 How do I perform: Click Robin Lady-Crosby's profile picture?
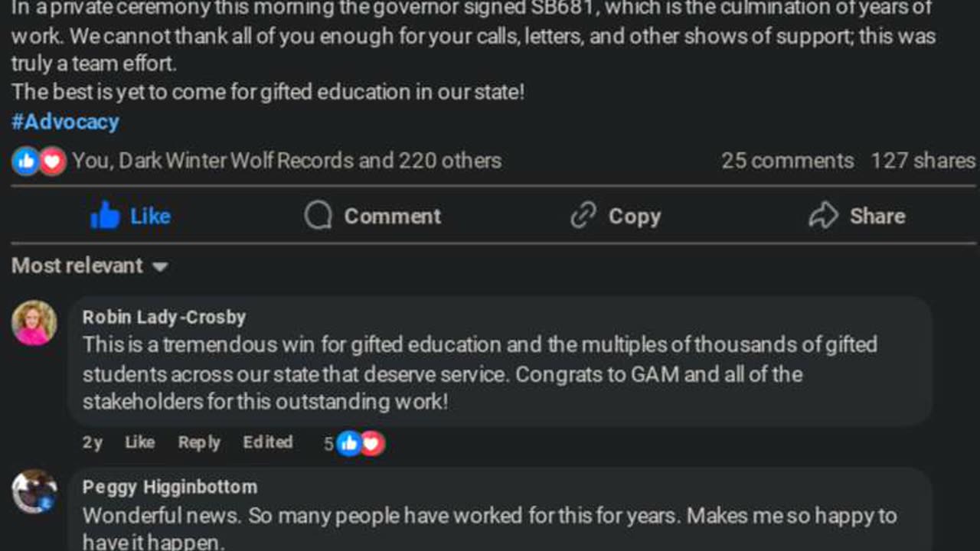(34, 322)
